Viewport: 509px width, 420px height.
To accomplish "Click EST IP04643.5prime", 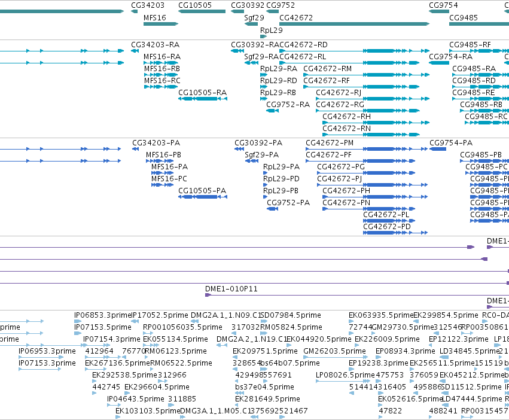I will pos(136,399).
